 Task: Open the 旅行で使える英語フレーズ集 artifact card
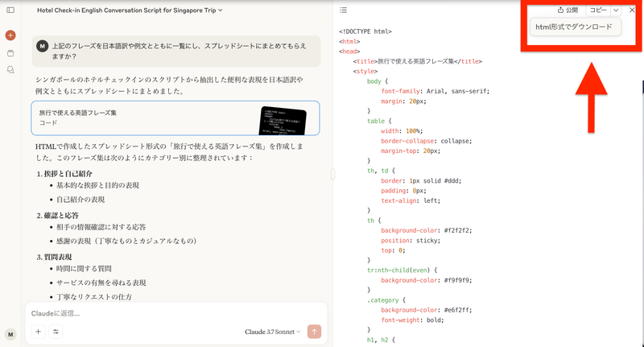point(175,118)
